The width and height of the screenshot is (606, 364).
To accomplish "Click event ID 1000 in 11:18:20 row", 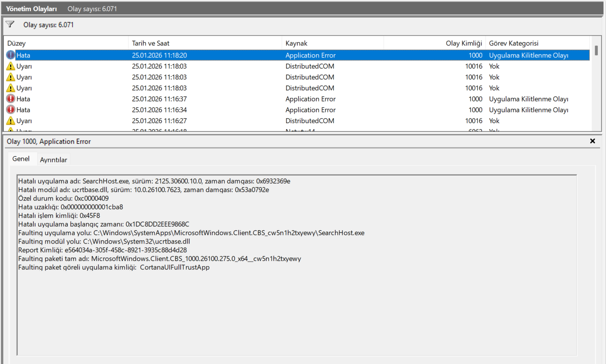I will (475, 55).
